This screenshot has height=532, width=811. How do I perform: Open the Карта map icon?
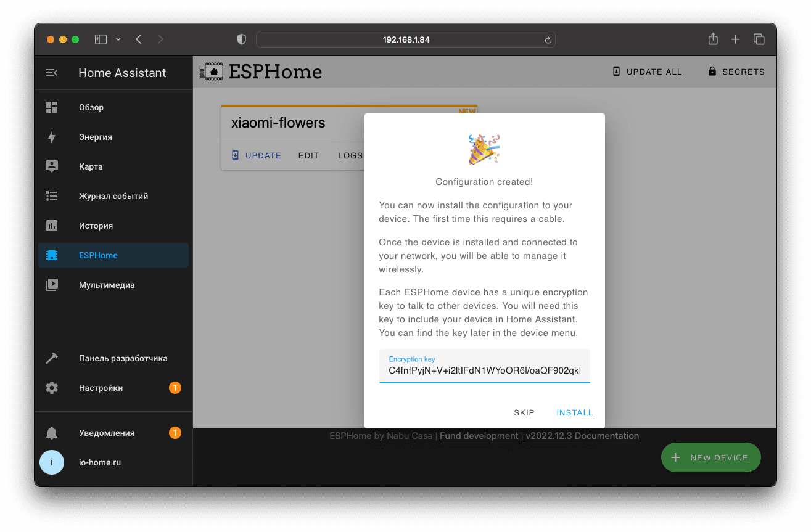pyautogui.click(x=52, y=166)
